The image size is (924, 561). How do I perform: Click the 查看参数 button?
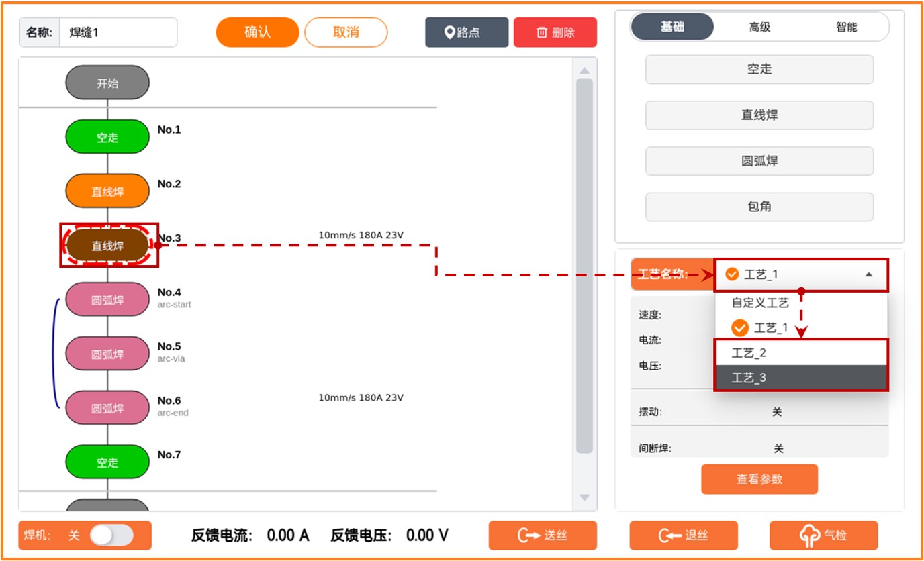(759, 479)
